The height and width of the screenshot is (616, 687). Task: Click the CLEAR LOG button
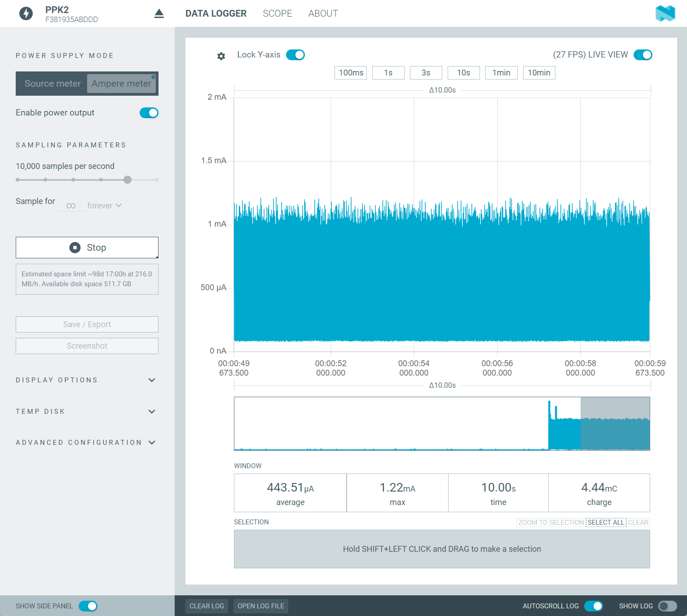tap(207, 606)
